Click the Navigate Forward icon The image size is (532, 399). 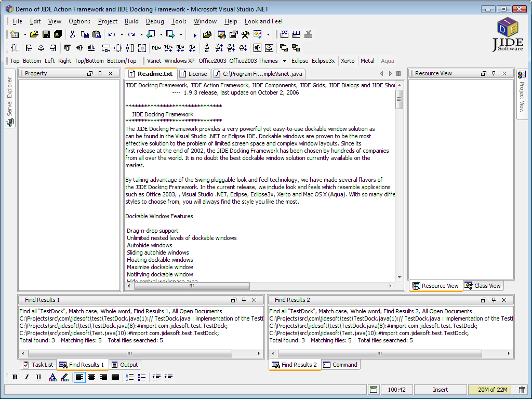coord(170,34)
